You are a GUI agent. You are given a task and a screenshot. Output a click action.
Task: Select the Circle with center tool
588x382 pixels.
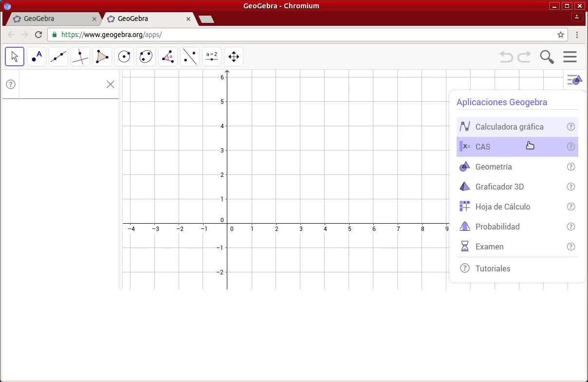[124, 57]
